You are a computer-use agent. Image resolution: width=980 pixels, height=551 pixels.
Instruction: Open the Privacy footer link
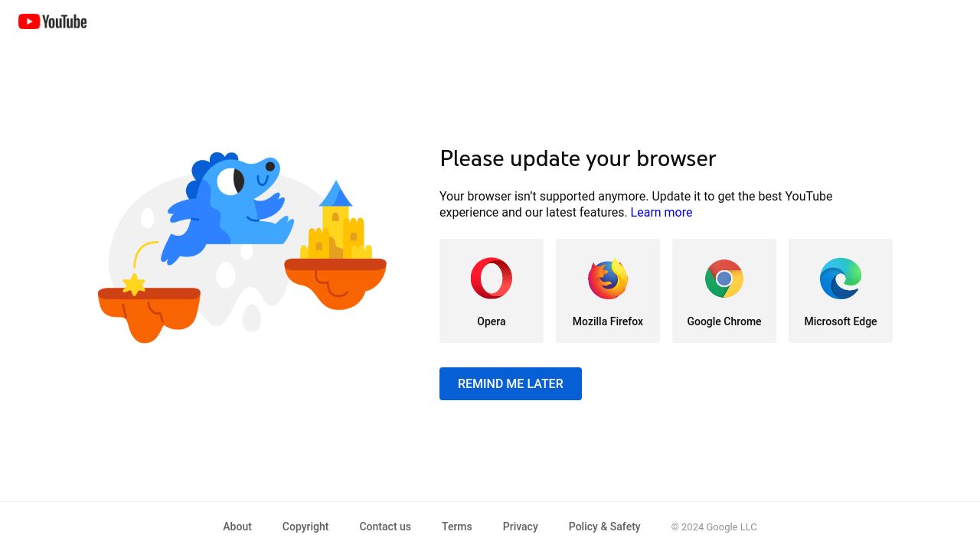(x=521, y=527)
